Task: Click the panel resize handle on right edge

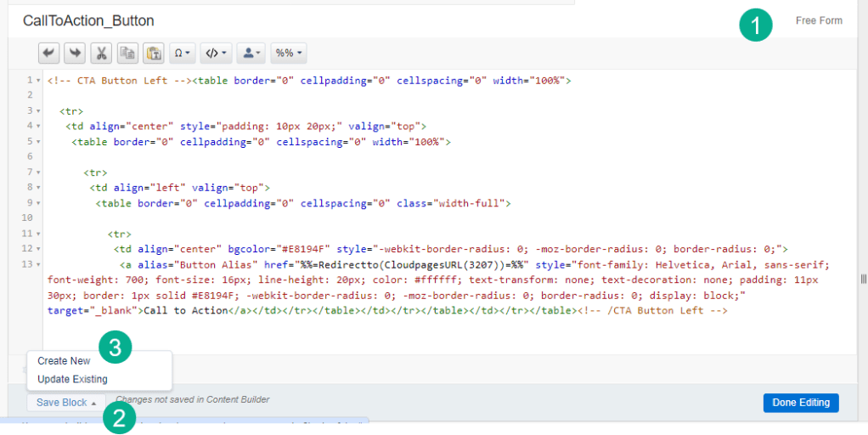Action: pyautogui.click(x=863, y=279)
